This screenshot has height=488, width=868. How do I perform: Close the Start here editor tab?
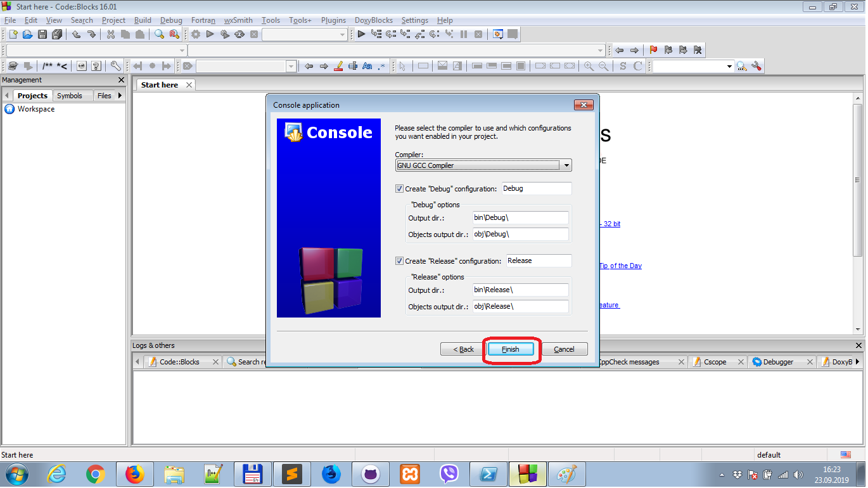coord(189,85)
